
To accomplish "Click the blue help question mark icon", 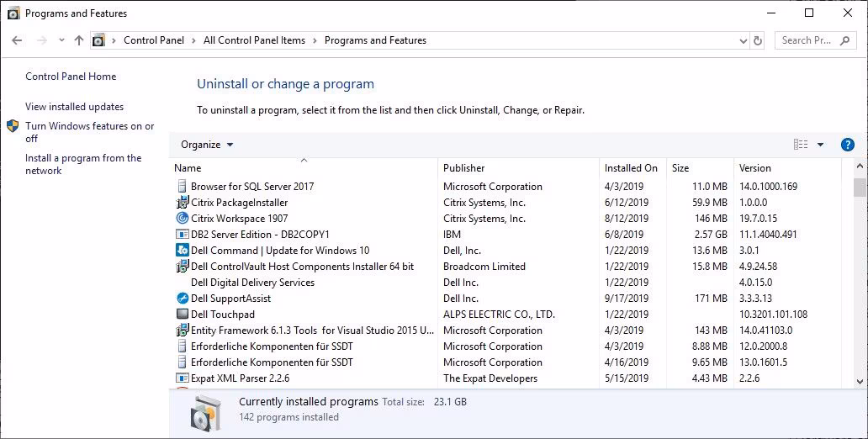I will coord(848,145).
